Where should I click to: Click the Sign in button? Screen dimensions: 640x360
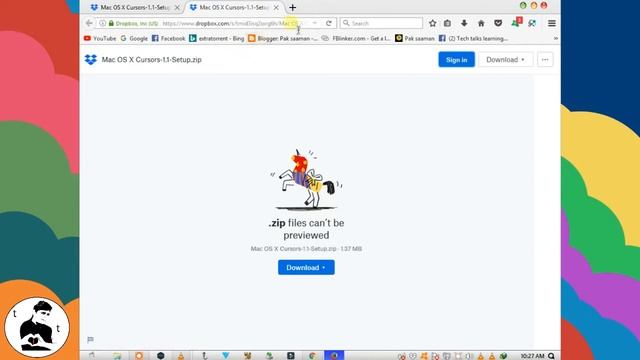coord(456,60)
